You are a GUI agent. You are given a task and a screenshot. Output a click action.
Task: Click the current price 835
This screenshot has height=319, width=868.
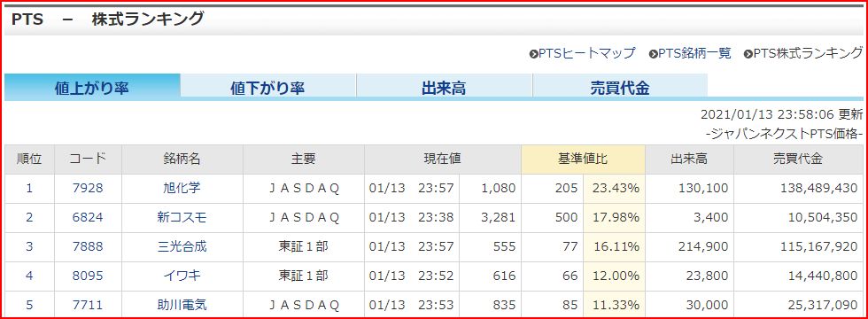tap(505, 305)
